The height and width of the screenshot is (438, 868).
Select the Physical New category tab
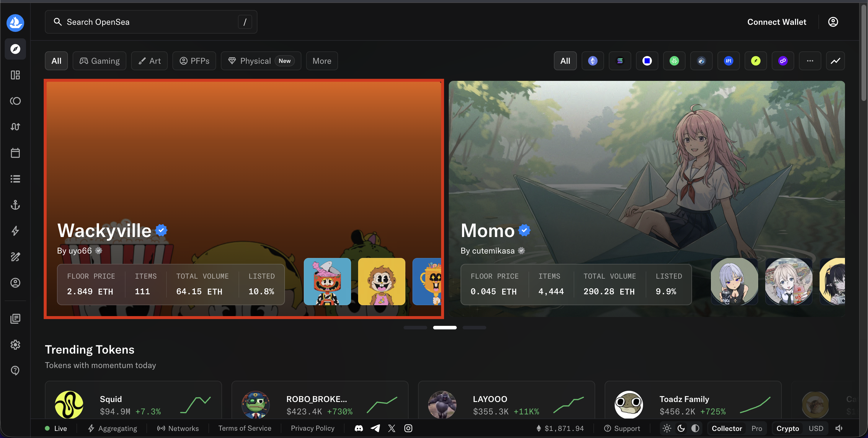(x=261, y=61)
